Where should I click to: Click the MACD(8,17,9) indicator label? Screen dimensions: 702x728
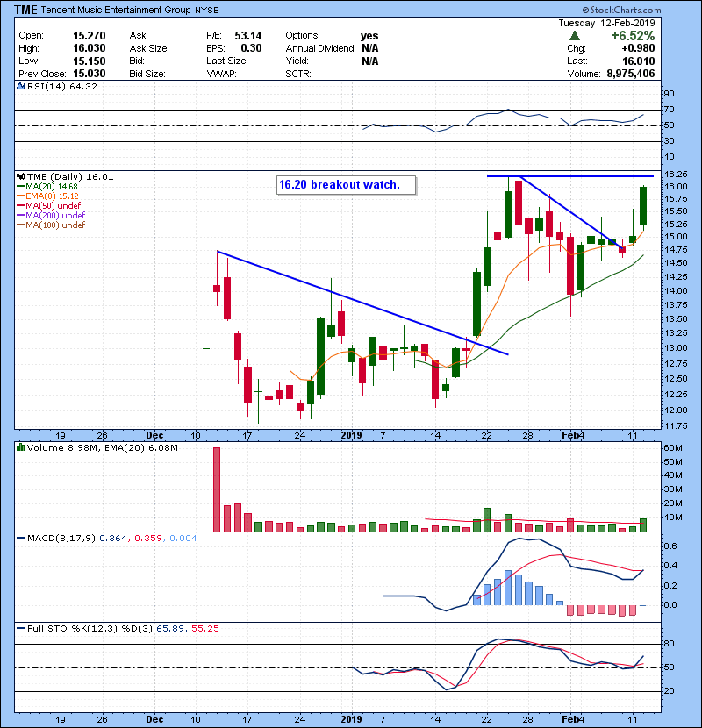(61, 539)
